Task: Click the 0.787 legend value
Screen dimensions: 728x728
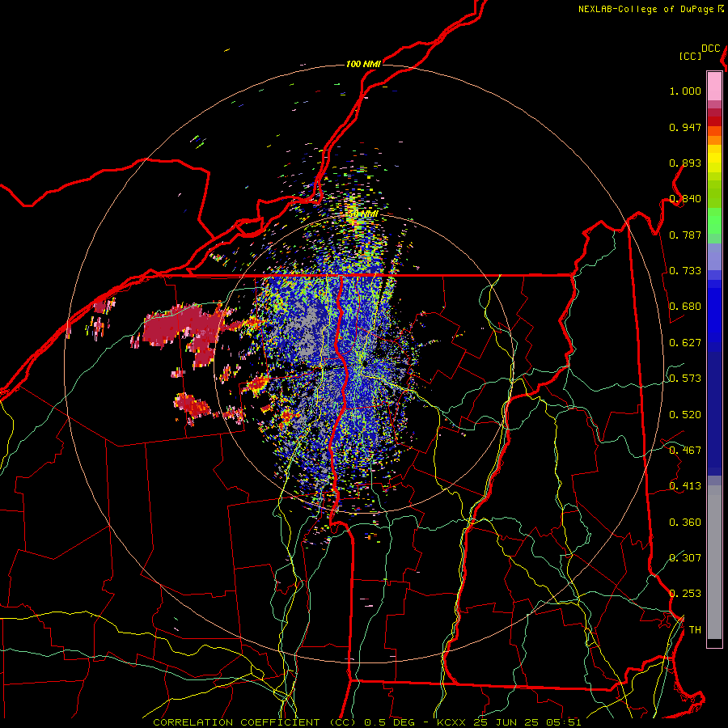Action: (685, 235)
